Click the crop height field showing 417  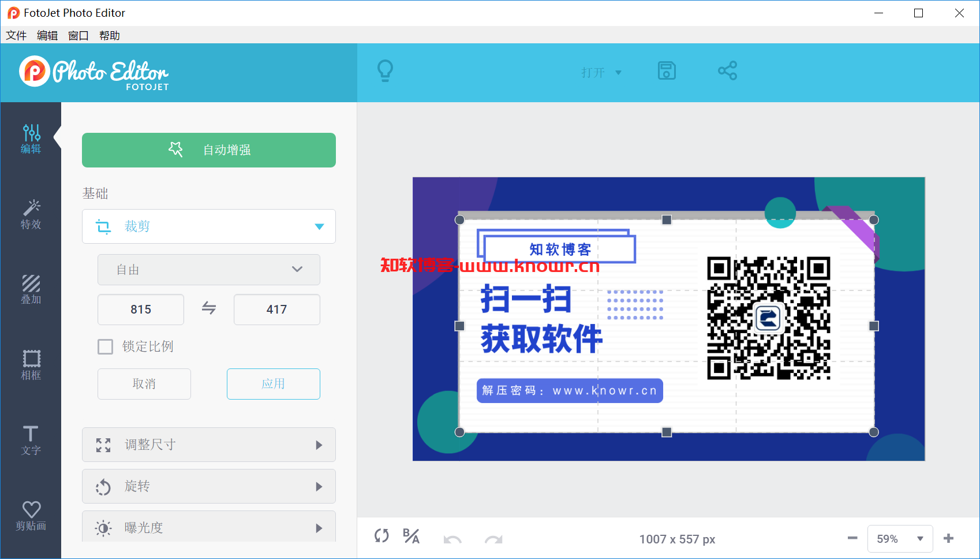coord(277,310)
